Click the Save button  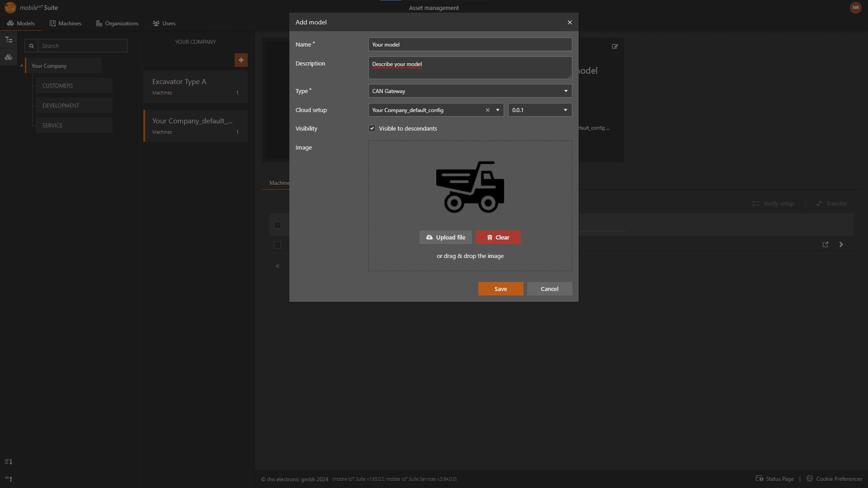[500, 289]
